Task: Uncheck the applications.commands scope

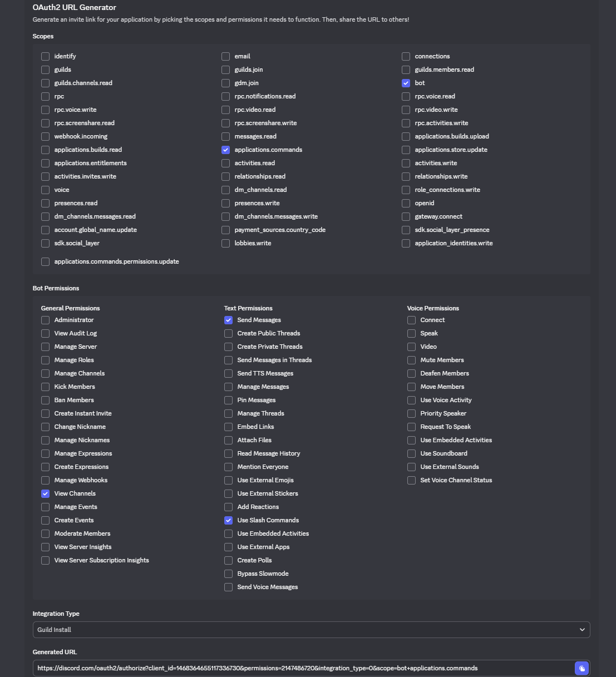Action: tap(226, 150)
